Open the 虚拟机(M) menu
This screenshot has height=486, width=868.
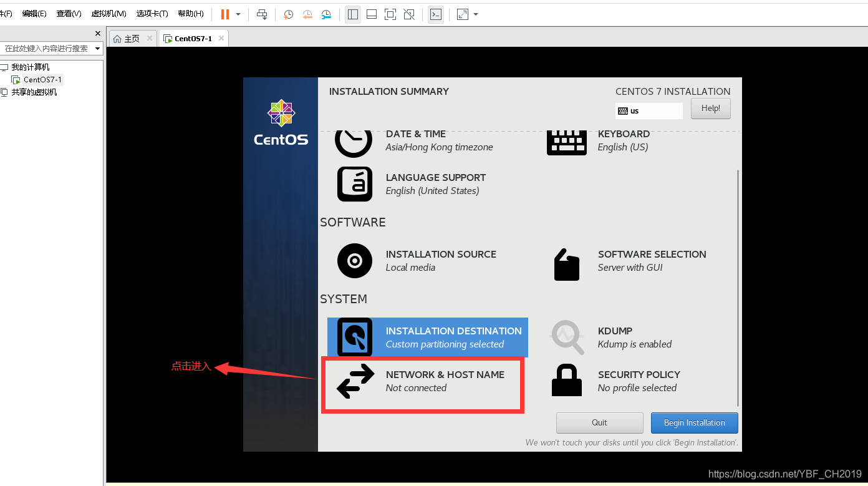109,14
